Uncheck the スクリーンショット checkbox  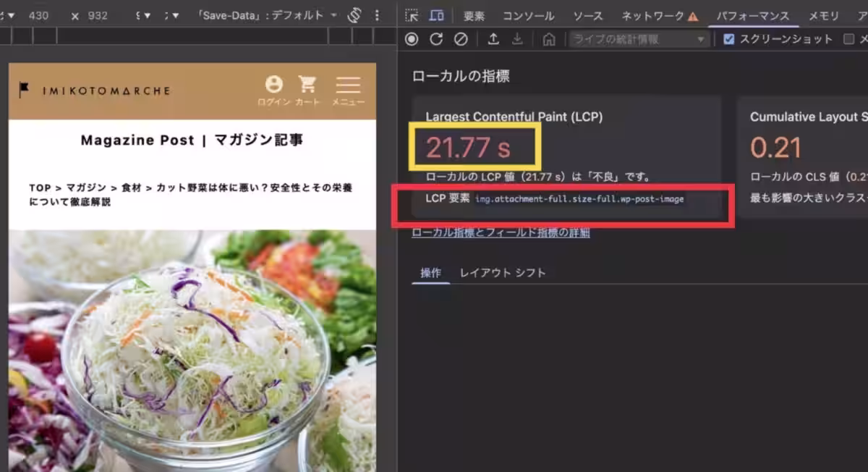click(729, 40)
